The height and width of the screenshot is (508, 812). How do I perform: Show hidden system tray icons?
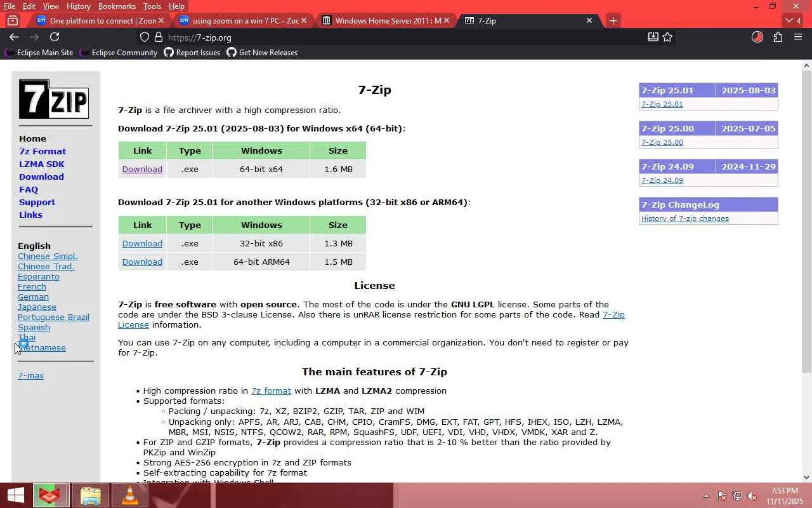(x=706, y=496)
